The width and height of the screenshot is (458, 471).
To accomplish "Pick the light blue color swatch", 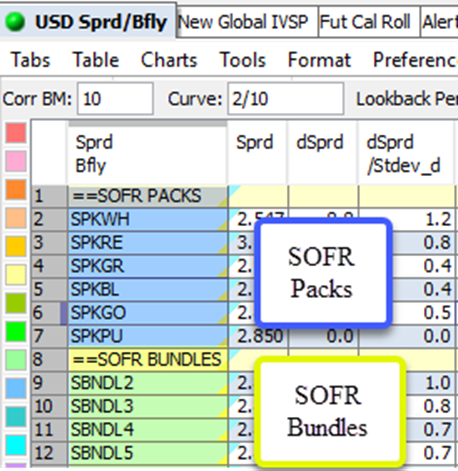I will coord(16,388).
